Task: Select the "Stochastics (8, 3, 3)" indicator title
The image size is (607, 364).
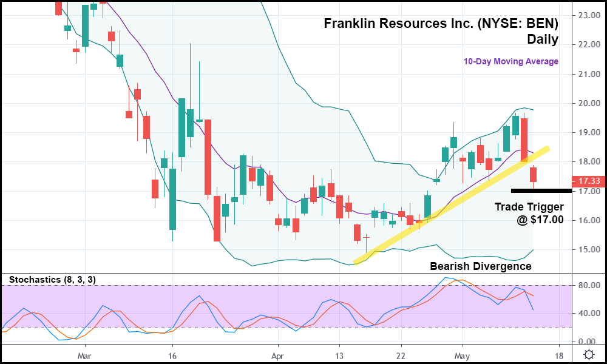Action: click(52, 280)
